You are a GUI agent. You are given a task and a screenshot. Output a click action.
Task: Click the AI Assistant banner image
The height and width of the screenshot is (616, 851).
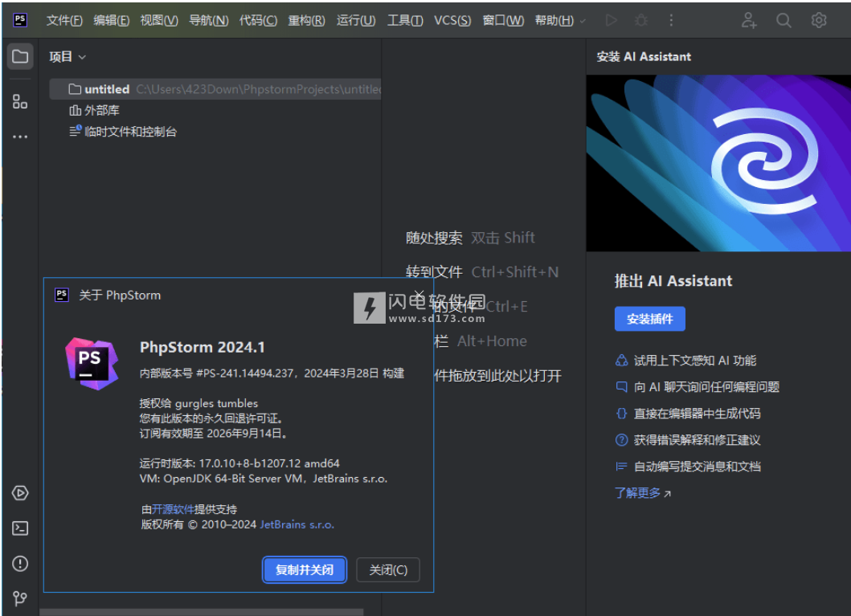click(x=718, y=163)
